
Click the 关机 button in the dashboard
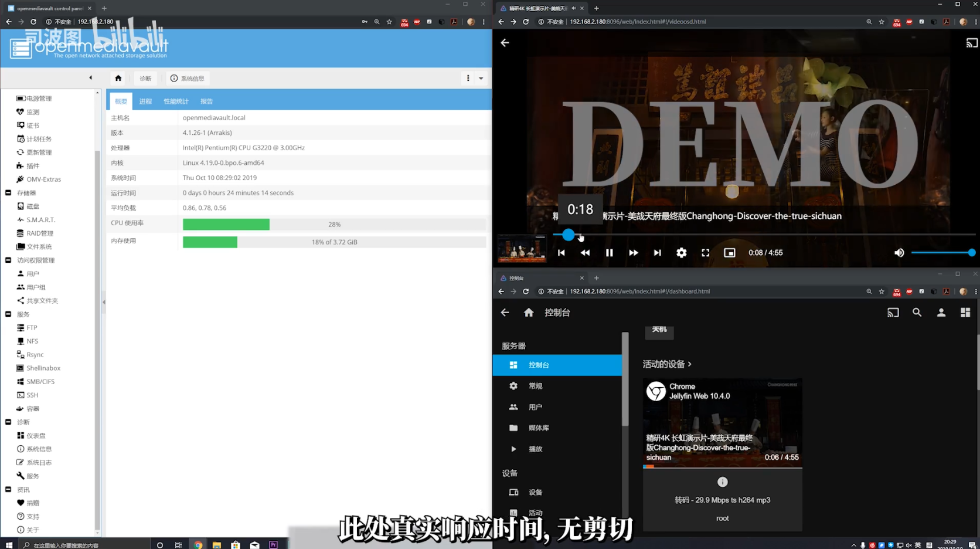tap(659, 331)
